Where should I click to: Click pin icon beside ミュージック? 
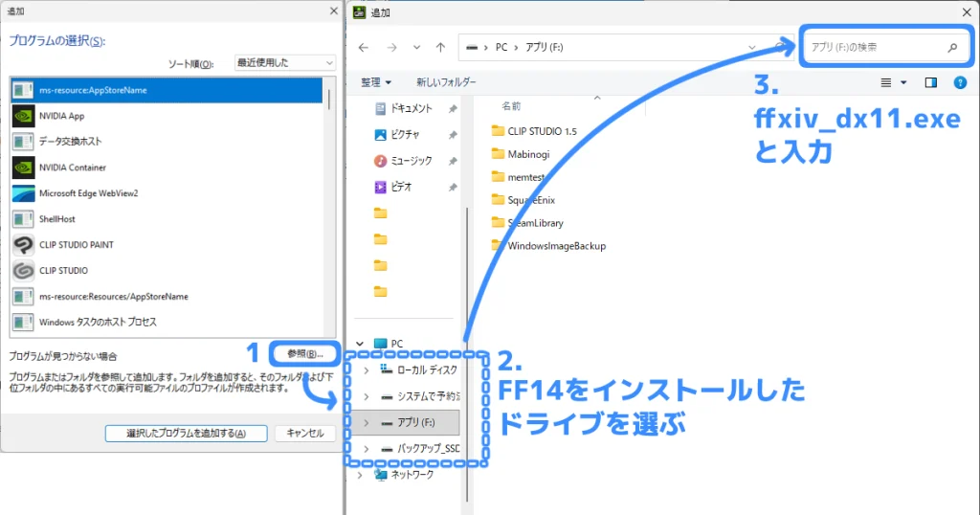pyautogui.click(x=453, y=161)
